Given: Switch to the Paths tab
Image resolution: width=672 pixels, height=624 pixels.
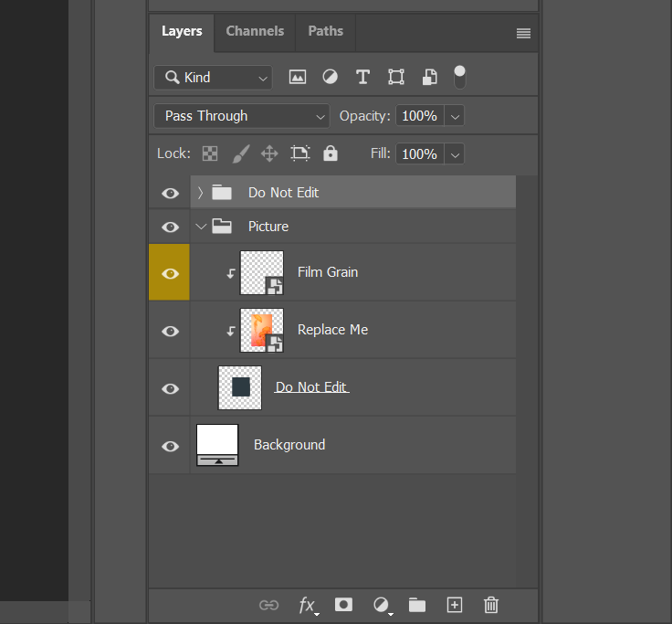Looking at the screenshot, I should [325, 31].
